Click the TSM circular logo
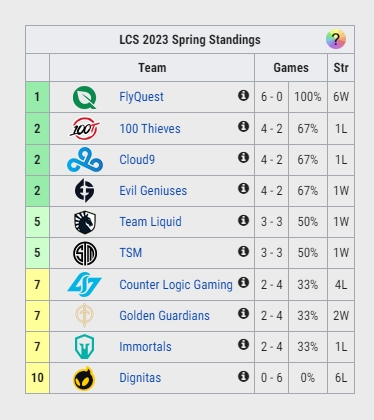The height and width of the screenshot is (420, 374). tap(85, 253)
